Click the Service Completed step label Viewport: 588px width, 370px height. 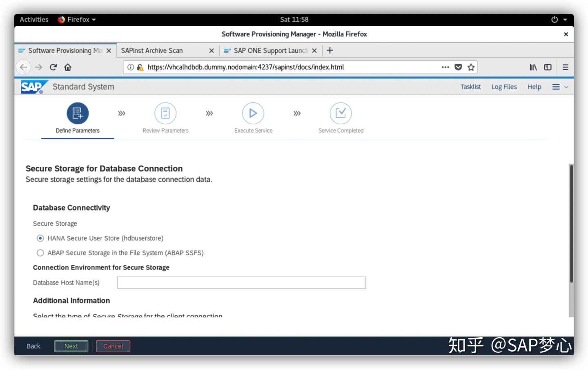(x=341, y=131)
